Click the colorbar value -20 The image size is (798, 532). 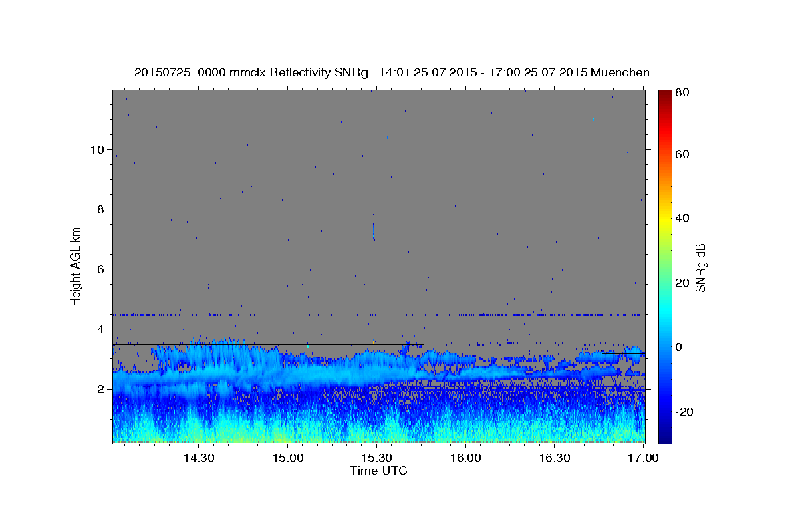pos(684,412)
